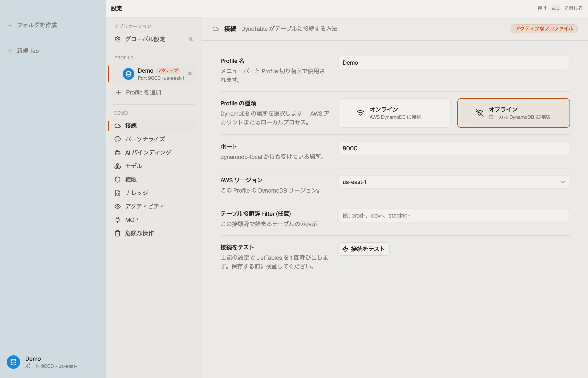Viewport: 588px width, 378px height.
Task: Click the plus icon beside フォルダを作成
Action: (x=10, y=25)
